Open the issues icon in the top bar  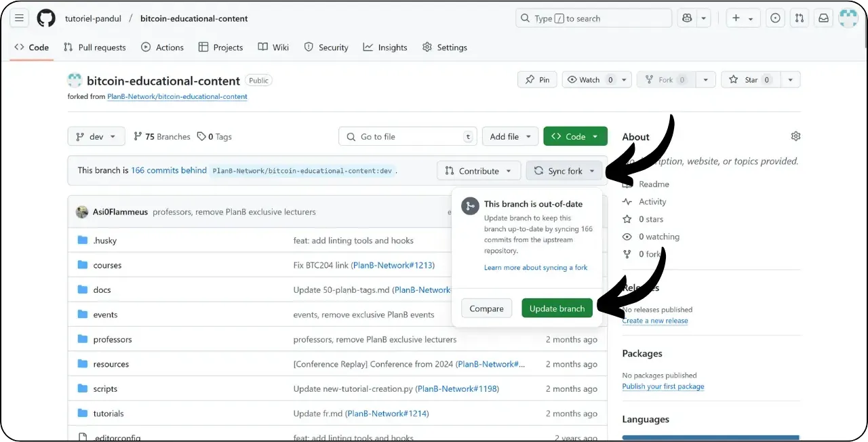coord(774,18)
